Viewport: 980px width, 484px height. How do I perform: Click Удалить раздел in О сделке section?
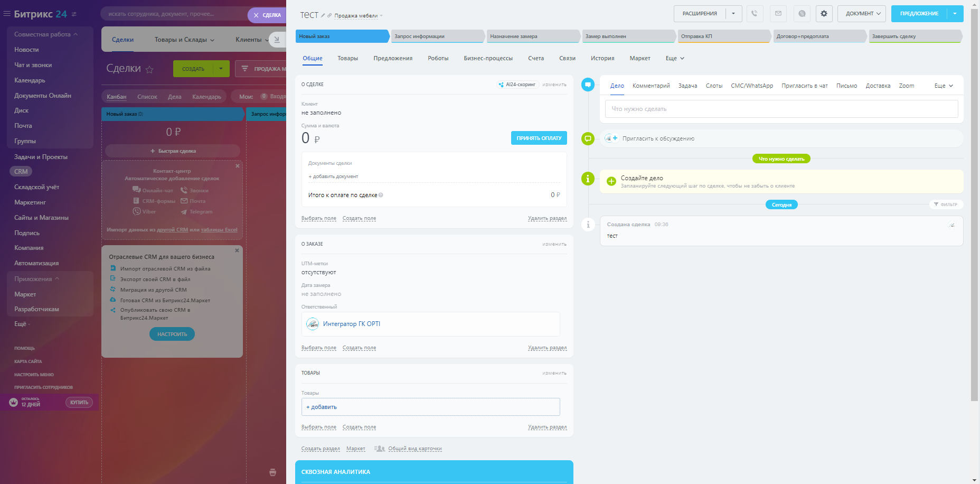[x=547, y=218]
